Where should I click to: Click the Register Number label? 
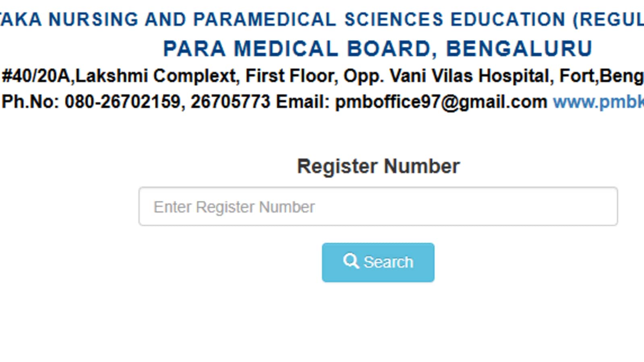pyautogui.click(x=378, y=166)
